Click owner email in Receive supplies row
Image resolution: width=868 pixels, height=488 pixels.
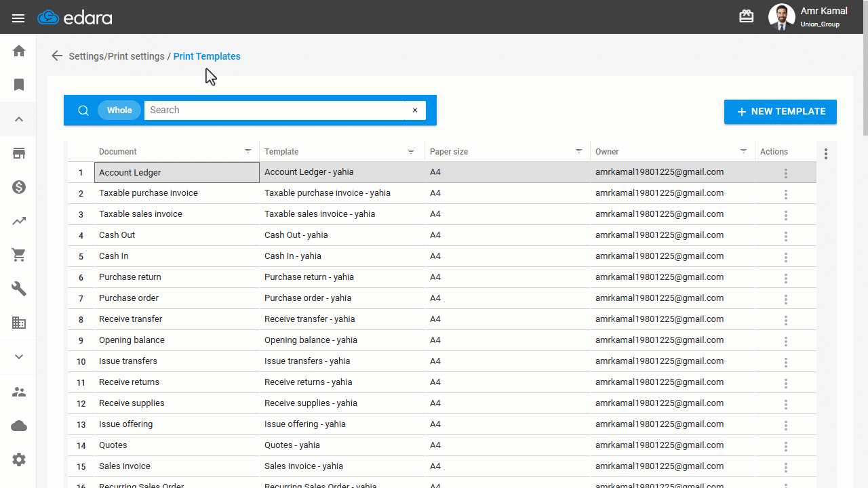(x=659, y=403)
